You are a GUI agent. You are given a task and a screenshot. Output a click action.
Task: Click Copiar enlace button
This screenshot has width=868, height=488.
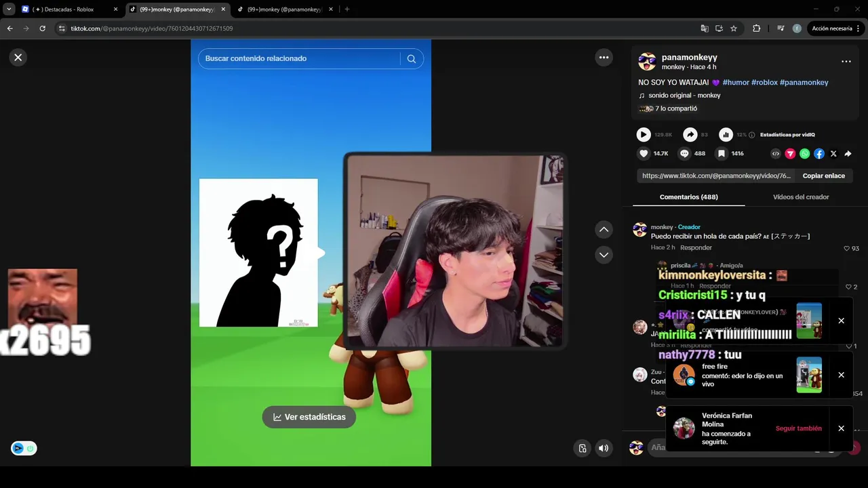[823, 176]
